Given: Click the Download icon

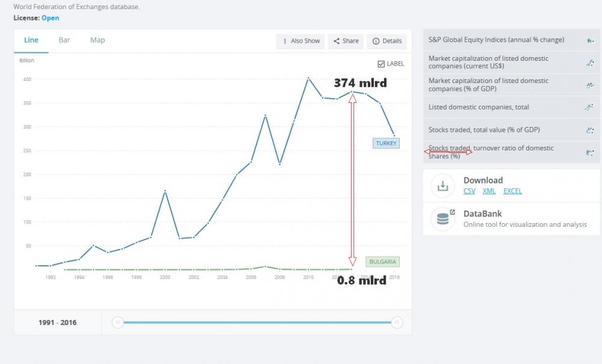Looking at the screenshot, I should coord(442,186).
